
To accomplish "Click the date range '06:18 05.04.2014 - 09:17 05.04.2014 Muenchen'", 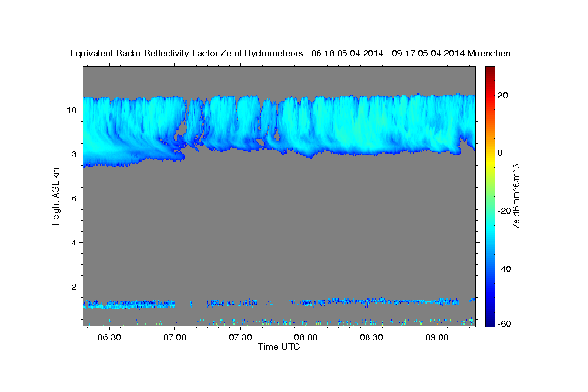I will click(411, 54).
